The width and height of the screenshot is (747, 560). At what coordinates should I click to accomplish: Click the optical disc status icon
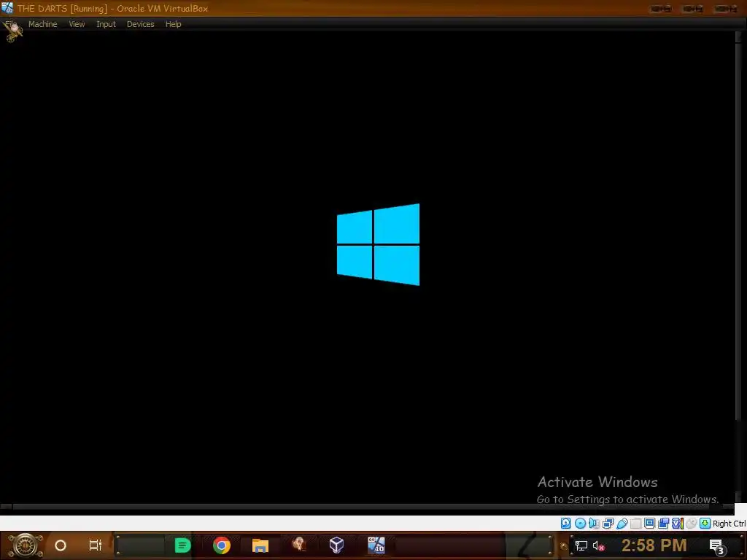point(580,524)
